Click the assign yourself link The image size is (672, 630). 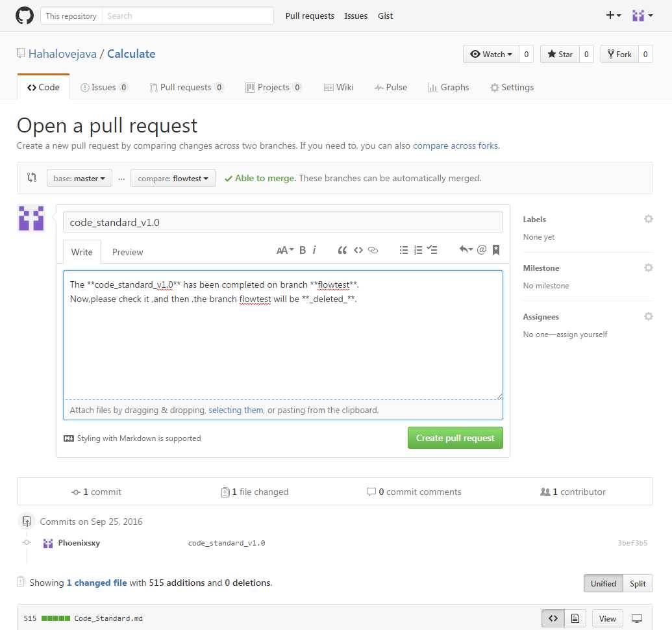tap(582, 334)
